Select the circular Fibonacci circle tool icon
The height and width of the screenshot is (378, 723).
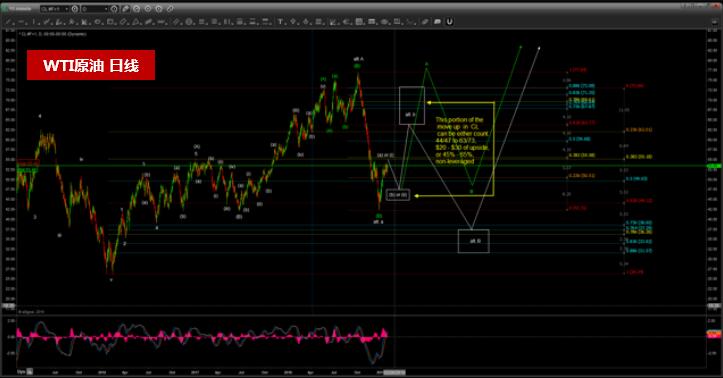[x=189, y=22]
